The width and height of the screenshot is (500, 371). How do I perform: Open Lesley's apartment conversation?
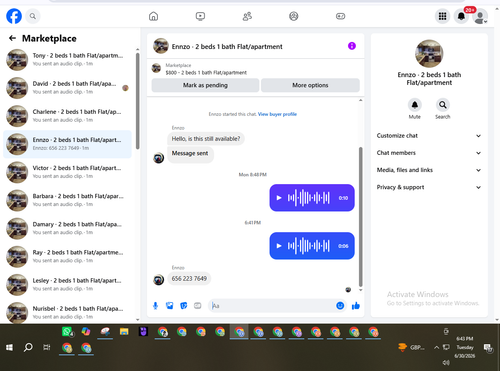[x=67, y=285]
